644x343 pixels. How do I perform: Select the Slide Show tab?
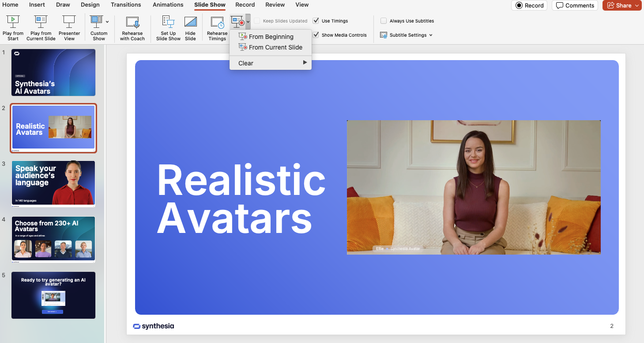(210, 4)
